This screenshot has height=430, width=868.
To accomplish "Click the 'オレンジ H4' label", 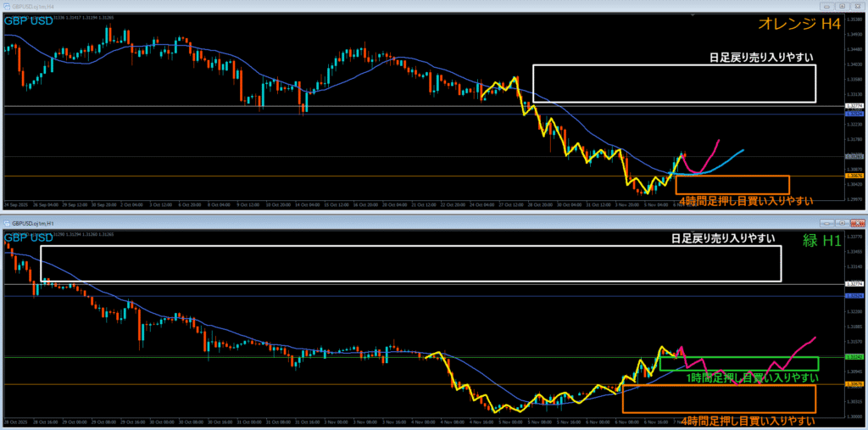I will [x=799, y=23].
